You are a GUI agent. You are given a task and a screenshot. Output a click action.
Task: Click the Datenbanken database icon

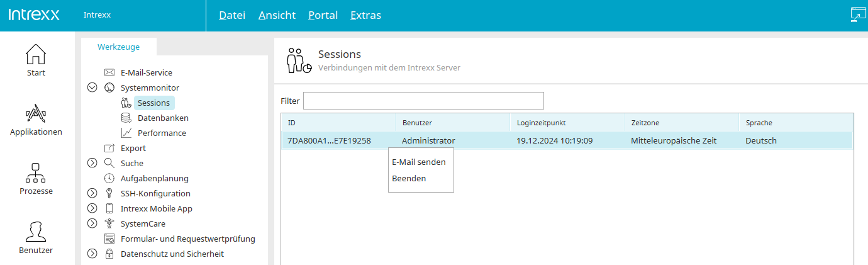click(126, 118)
